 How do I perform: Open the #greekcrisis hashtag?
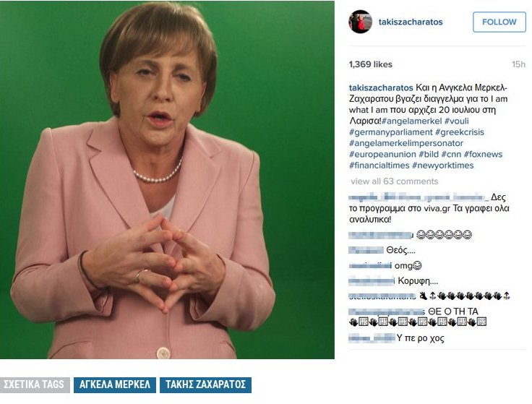point(460,132)
